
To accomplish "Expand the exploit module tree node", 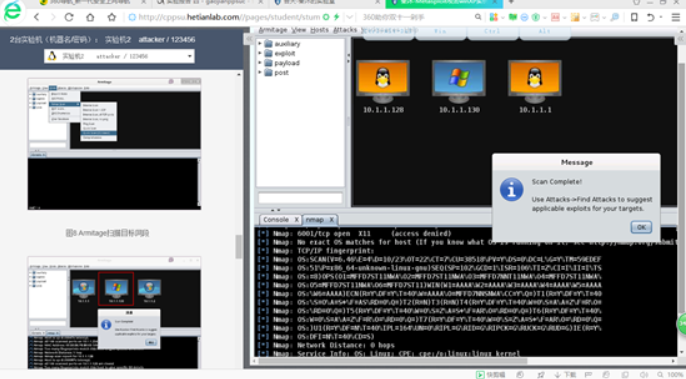I will (x=260, y=53).
